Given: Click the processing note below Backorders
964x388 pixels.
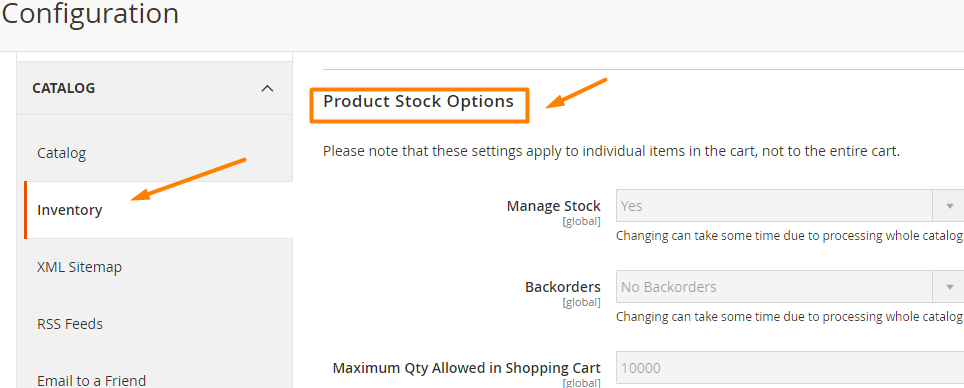Looking at the screenshot, I should (x=789, y=317).
